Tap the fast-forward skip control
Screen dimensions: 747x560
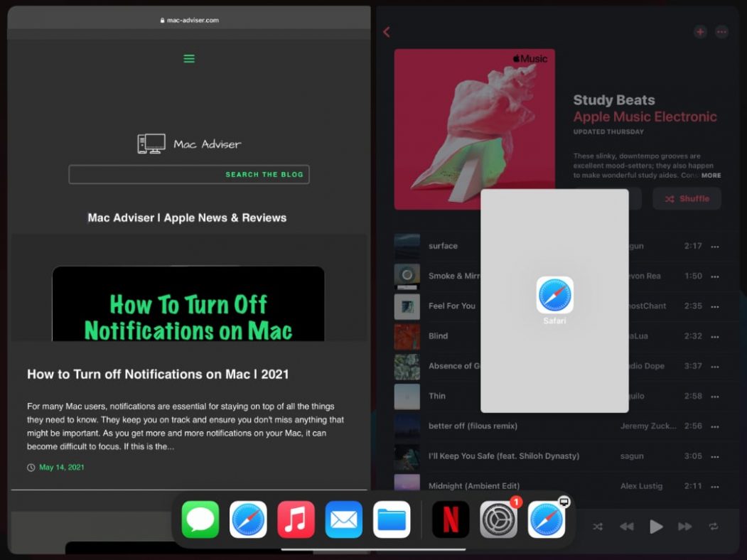point(685,527)
